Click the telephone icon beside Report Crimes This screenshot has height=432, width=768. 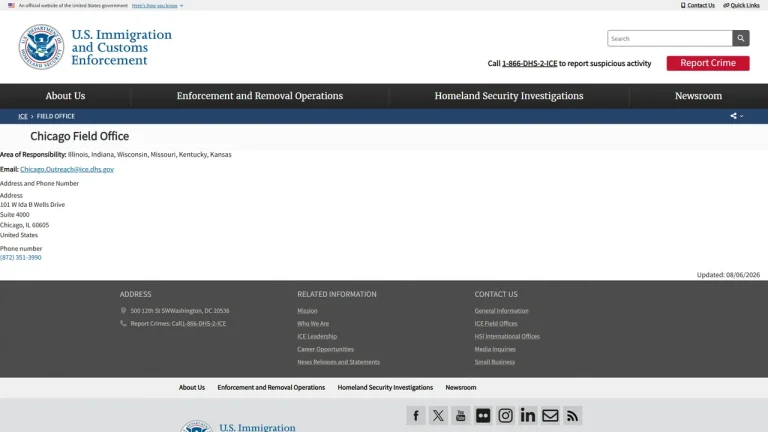123,323
